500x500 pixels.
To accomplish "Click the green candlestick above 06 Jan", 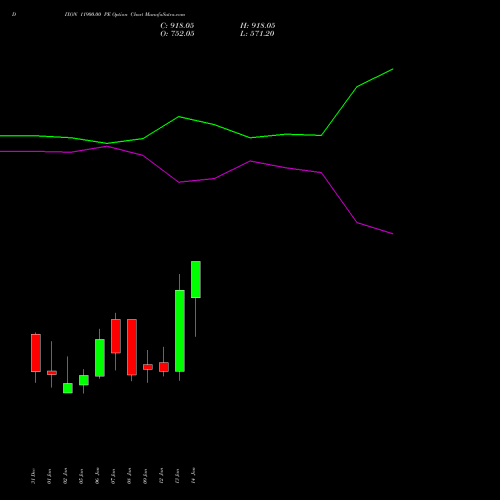I will pyautogui.click(x=100, y=358).
